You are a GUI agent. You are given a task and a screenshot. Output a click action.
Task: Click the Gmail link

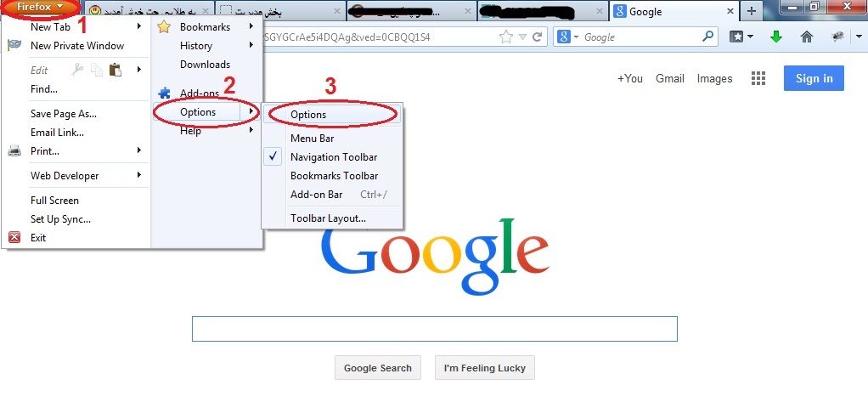pos(670,79)
